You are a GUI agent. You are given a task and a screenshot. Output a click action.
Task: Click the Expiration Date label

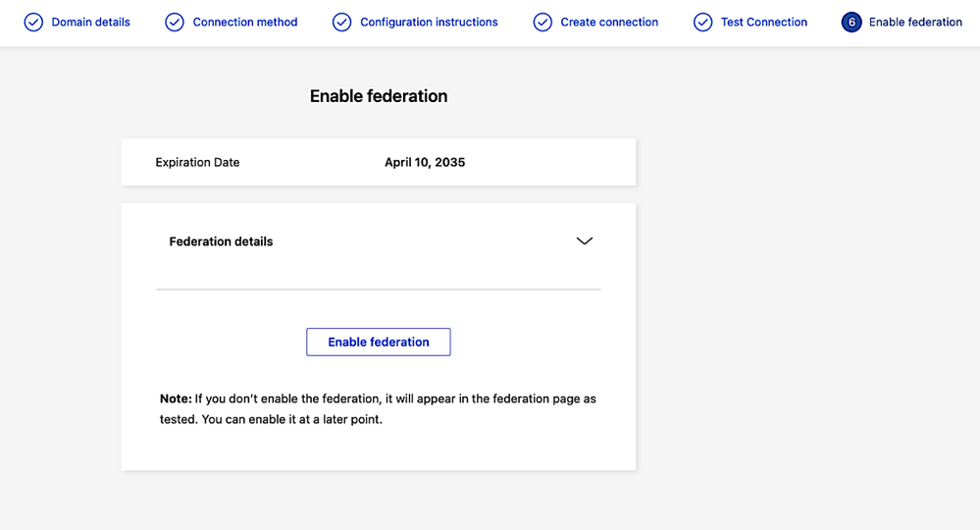[x=197, y=162]
